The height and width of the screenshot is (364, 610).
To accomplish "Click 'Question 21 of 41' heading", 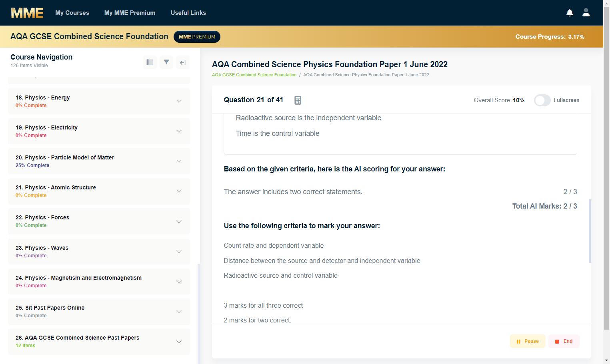I will 254,100.
